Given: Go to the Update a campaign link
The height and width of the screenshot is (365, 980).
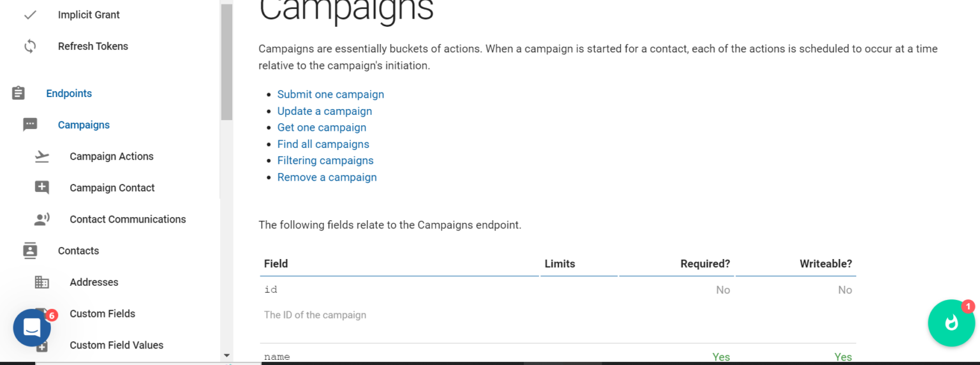Looking at the screenshot, I should [x=324, y=111].
